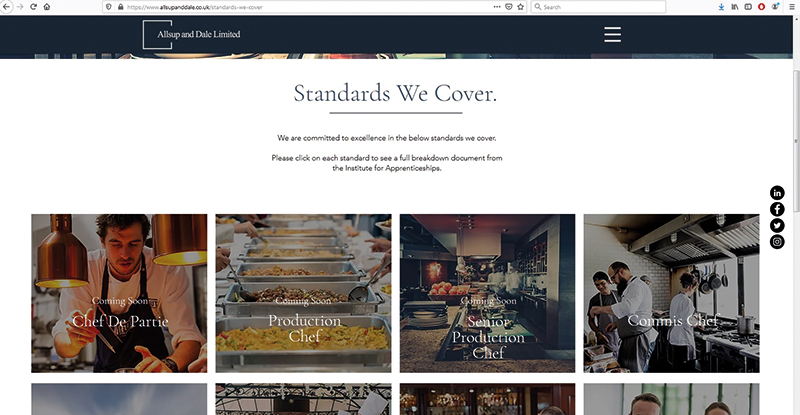This screenshot has width=800, height=415.
Task: Open the Senior Production Chef tile
Action: click(487, 293)
